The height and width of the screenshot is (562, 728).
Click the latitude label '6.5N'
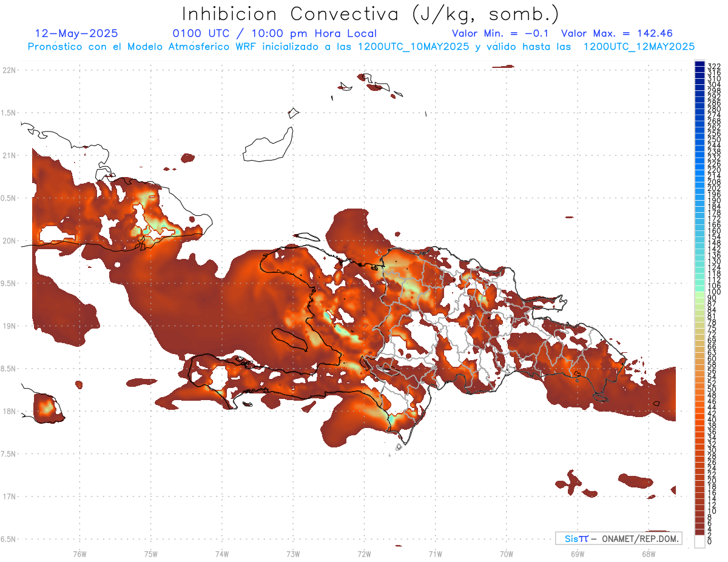(x=9, y=539)
